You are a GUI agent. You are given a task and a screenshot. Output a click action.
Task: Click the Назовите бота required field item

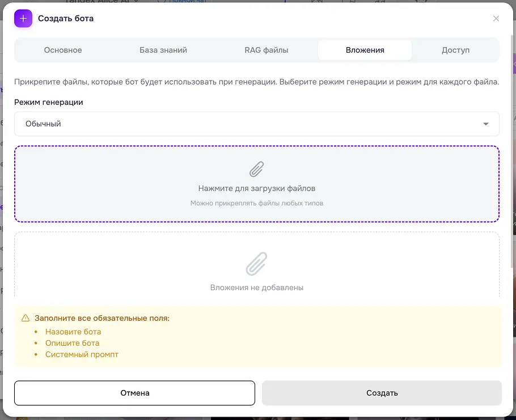[x=73, y=332]
